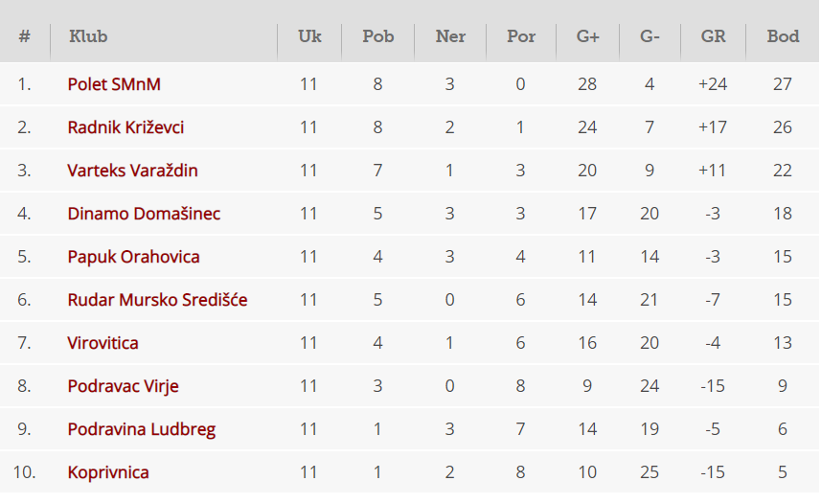Click the # rank column header
The width and height of the screenshot is (821, 504).
coord(25,36)
